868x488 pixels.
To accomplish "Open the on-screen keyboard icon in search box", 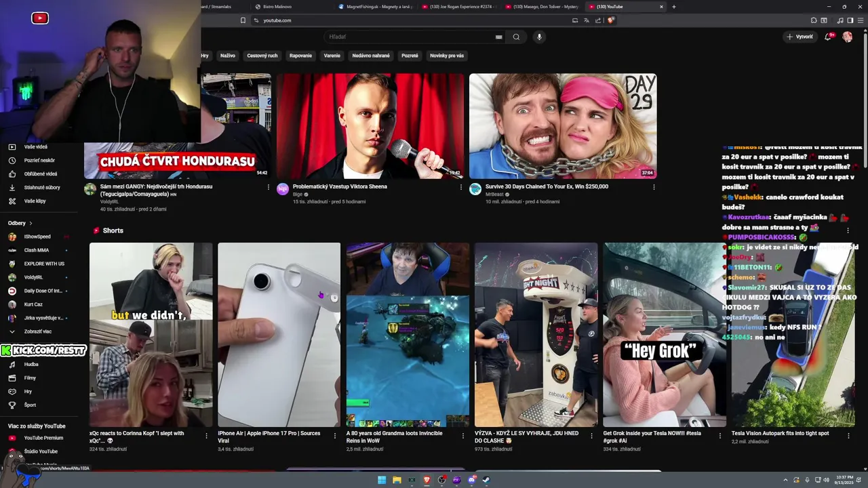I will [x=499, y=37].
